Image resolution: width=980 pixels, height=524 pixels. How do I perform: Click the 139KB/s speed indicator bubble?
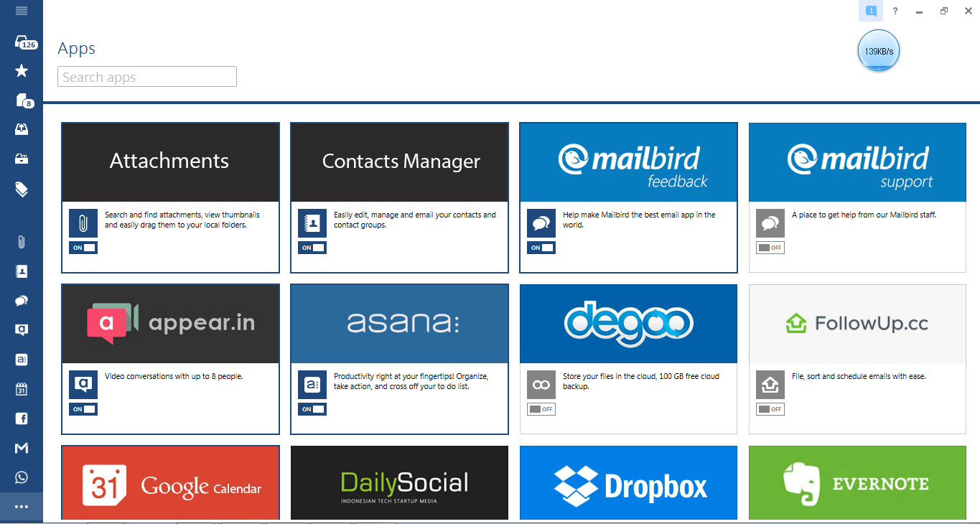(879, 51)
